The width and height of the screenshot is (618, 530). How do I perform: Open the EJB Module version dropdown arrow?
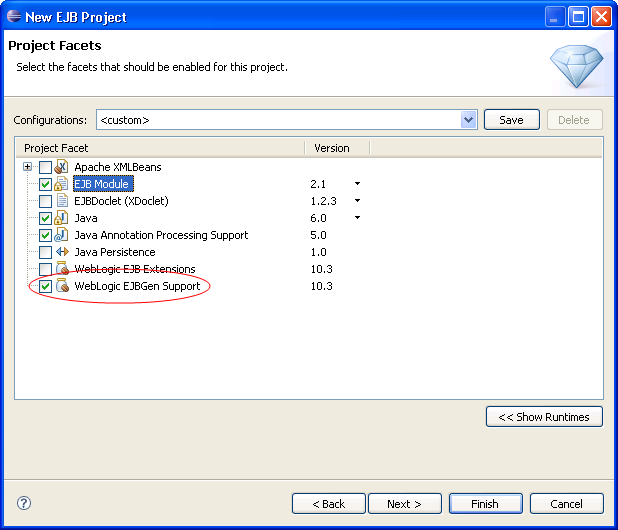(x=357, y=184)
